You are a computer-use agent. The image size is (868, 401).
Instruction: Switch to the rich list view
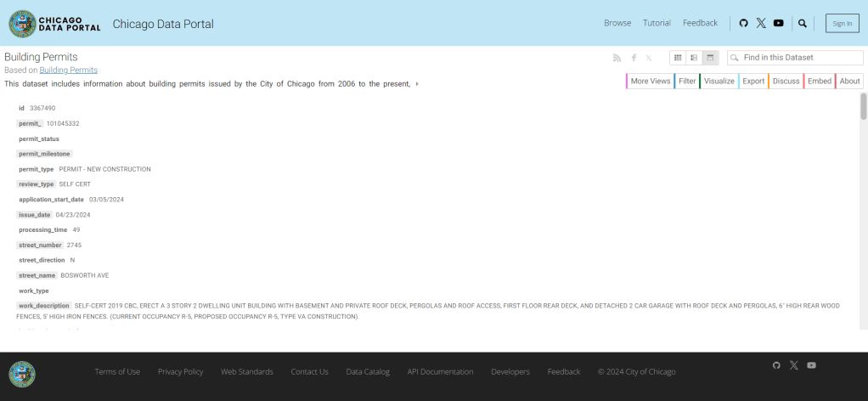pos(694,58)
